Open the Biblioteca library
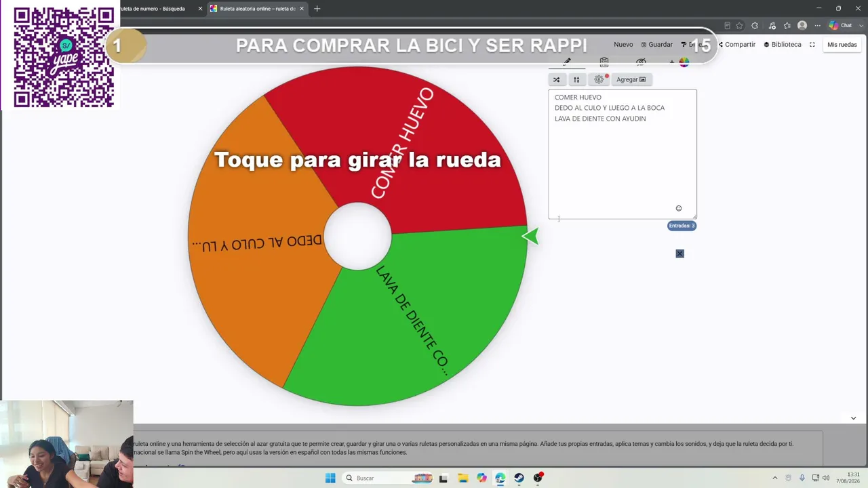Image resolution: width=868 pixels, height=488 pixels. click(x=783, y=45)
